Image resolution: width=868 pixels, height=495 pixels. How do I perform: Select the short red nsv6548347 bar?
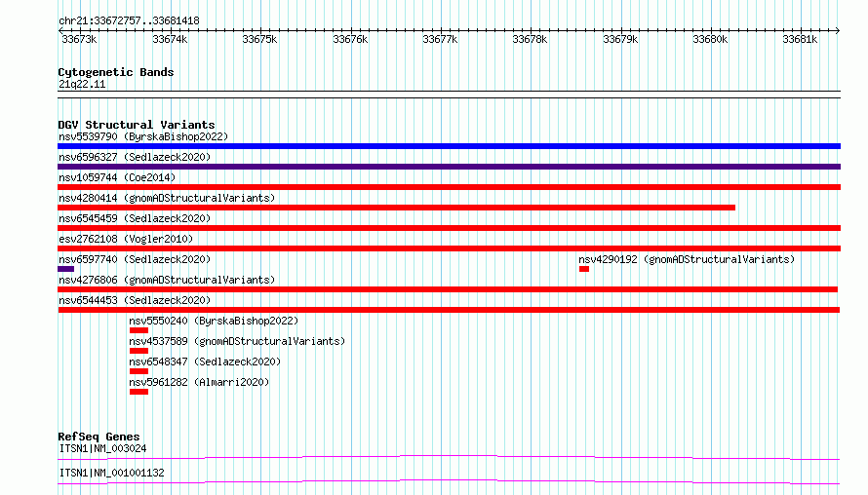pyautogui.click(x=138, y=371)
